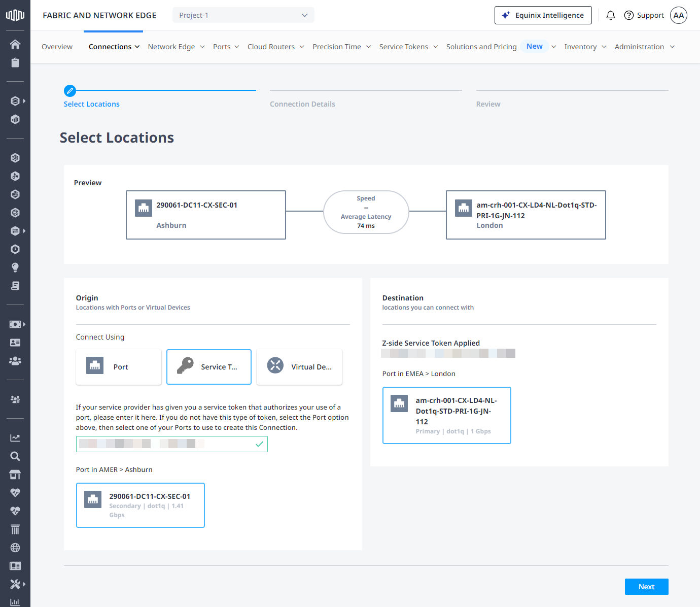
Task: Click the magnifier search sidebar icon
Action: pyautogui.click(x=15, y=456)
